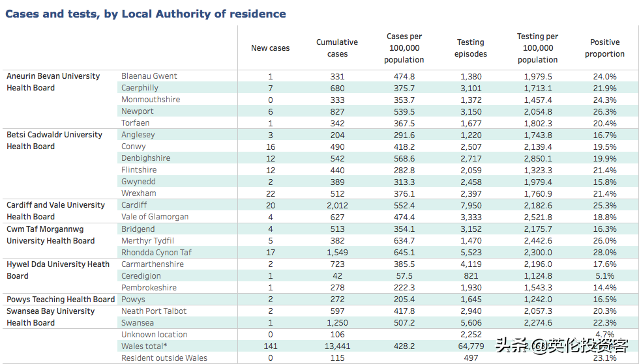
Task: Select the 'Merthyr Tydfil' row name
Action: (x=147, y=241)
